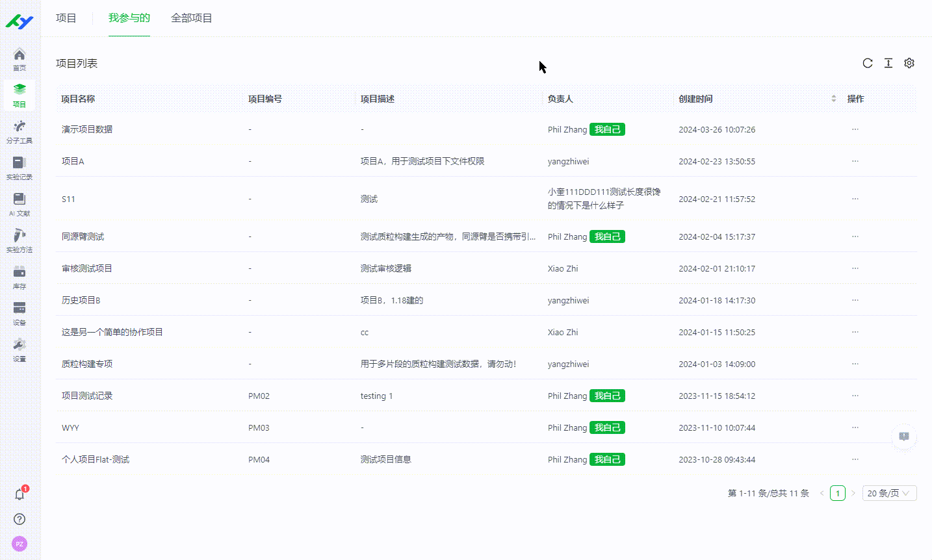Open the 20 条/页 page size dropdown
932x560 pixels.
[889, 492]
